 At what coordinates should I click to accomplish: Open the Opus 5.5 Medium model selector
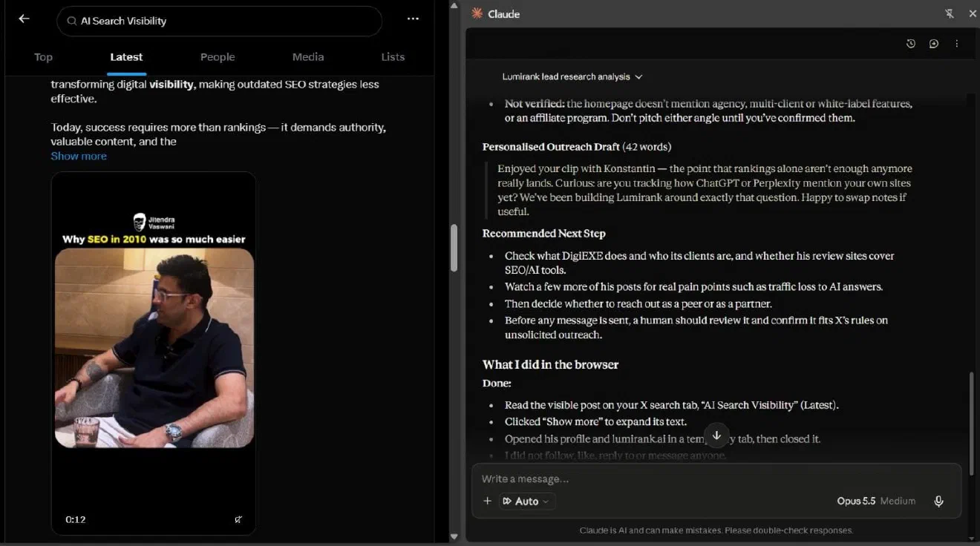[x=876, y=501]
